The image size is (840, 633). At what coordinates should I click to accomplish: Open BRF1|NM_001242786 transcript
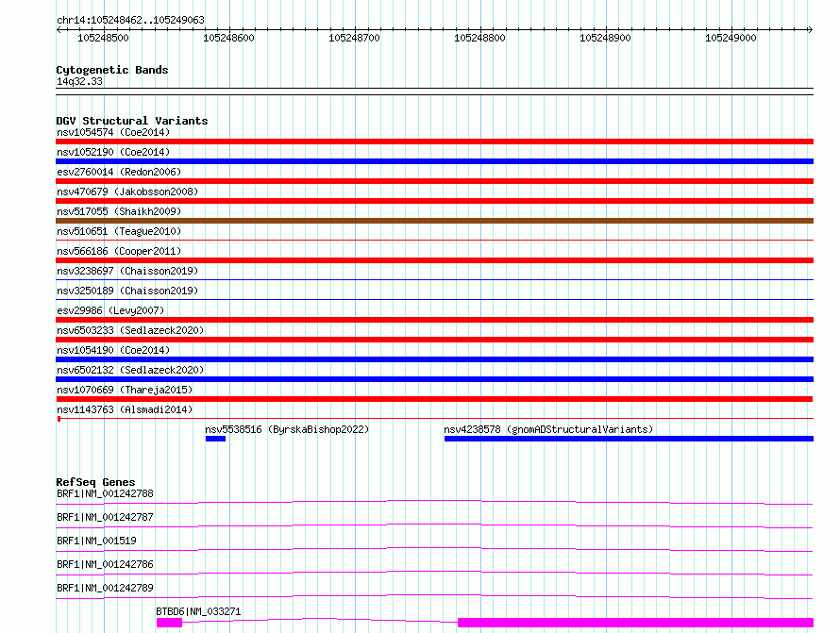(x=105, y=564)
